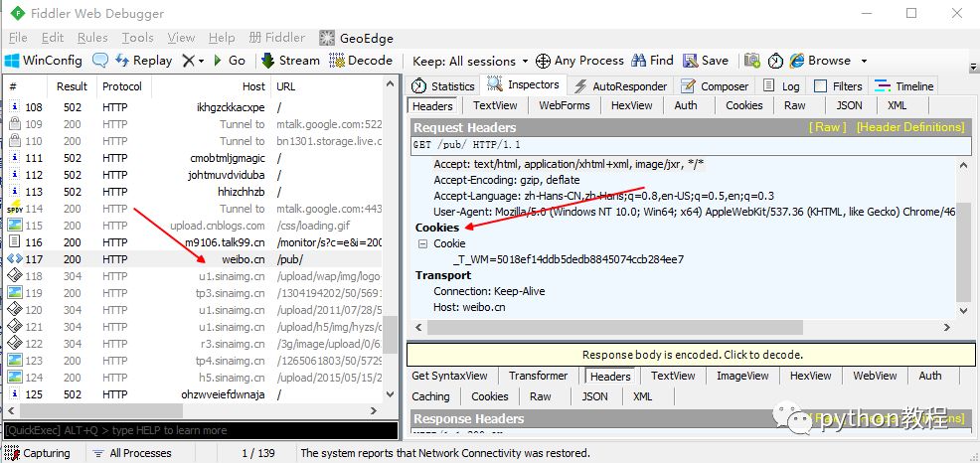Open the Edit menu
Viewport: 980px width, 463px height.
coord(53,38)
